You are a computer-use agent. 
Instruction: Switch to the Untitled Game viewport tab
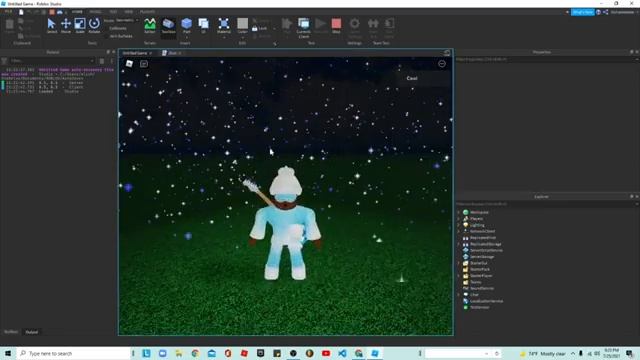click(138, 53)
